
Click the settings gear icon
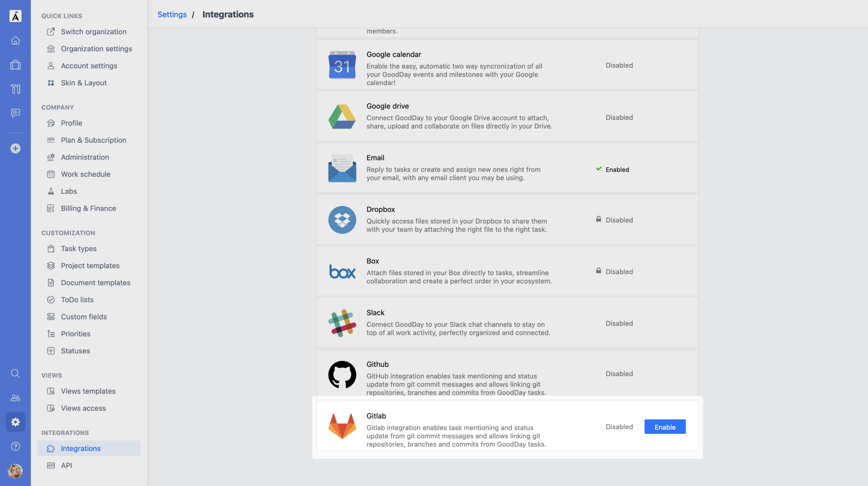(16, 422)
